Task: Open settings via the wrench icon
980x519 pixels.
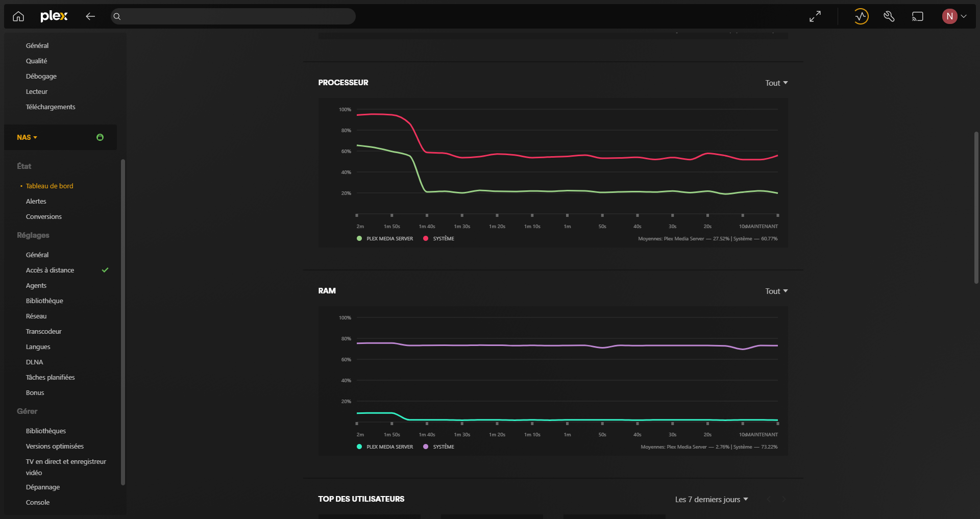Action: (889, 16)
